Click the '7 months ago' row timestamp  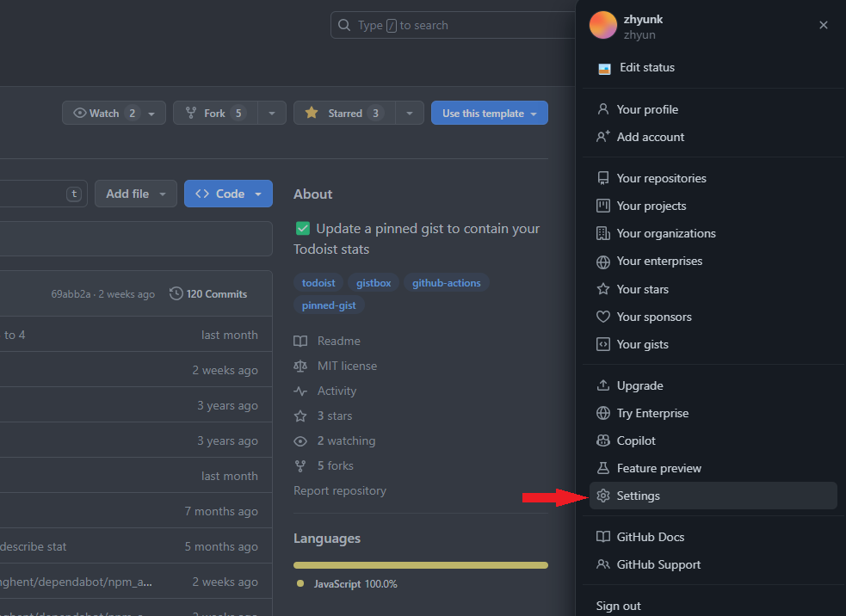[x=221, y=511]
